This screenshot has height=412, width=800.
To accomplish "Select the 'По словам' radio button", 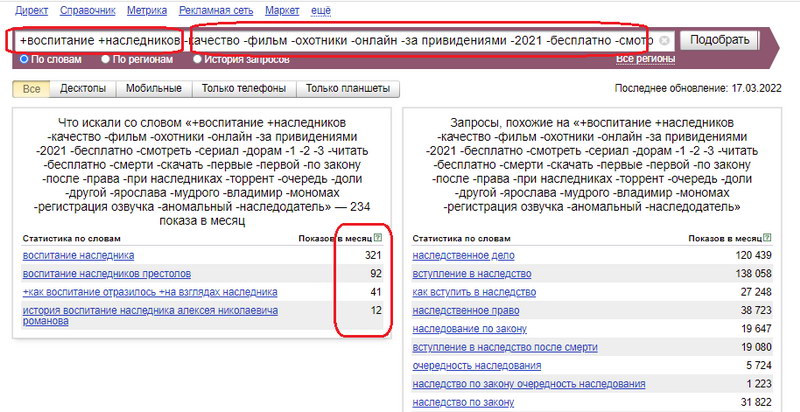I will [25, 59].
